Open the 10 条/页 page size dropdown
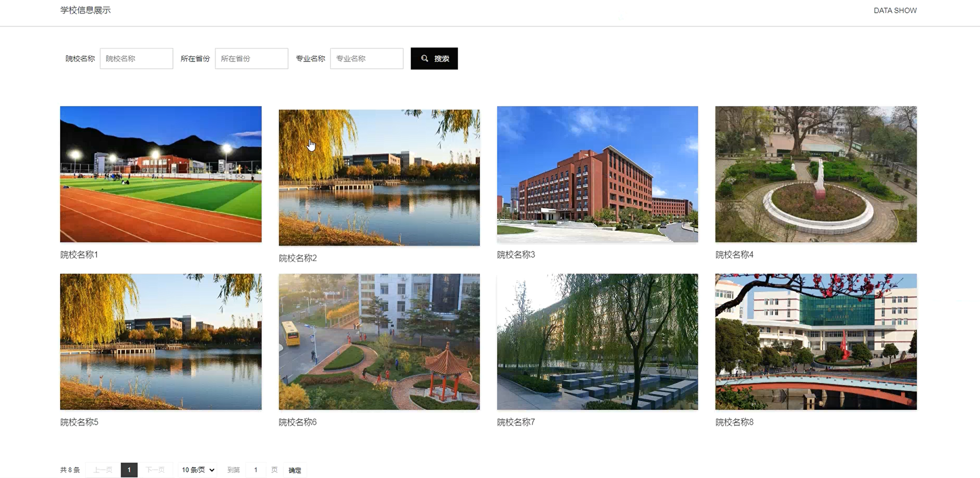 [198, 470]
